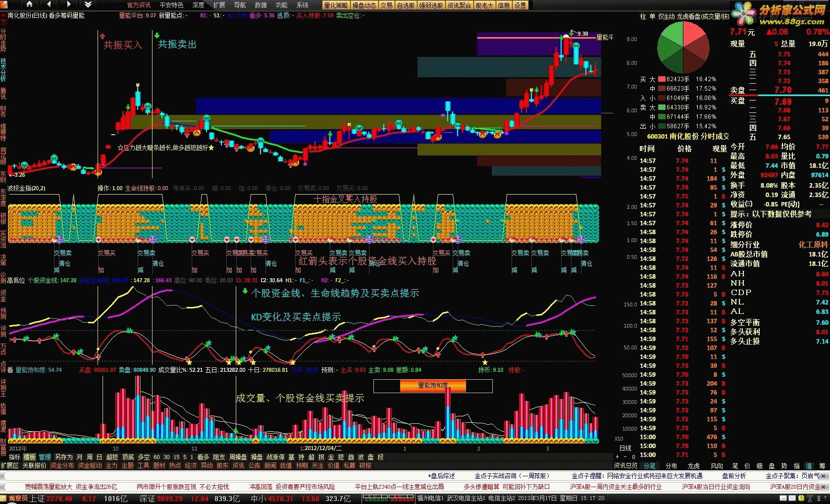Zoom in chart with plus sign
Image resolution: width=830 pixels, height=504 pixels.
coord(617,456)
